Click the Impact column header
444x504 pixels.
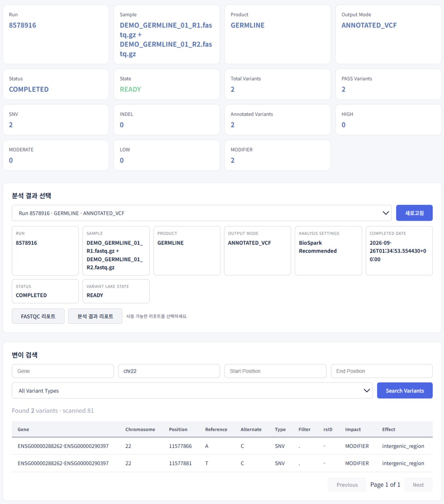[x=353, y=429]
